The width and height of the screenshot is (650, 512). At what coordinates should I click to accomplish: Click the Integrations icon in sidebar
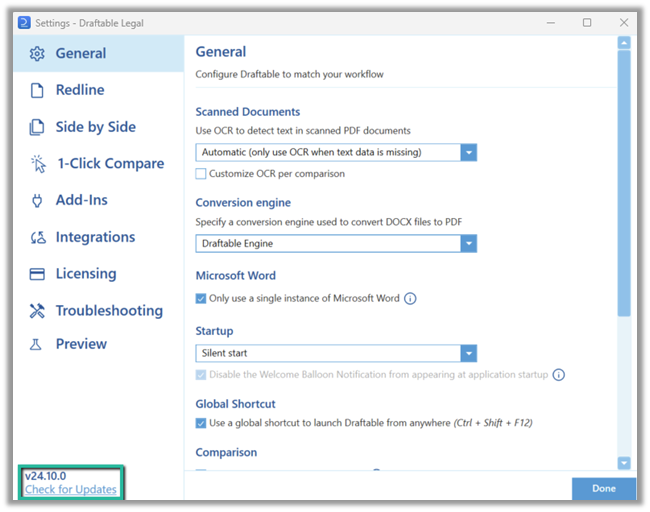pos(38,237)
